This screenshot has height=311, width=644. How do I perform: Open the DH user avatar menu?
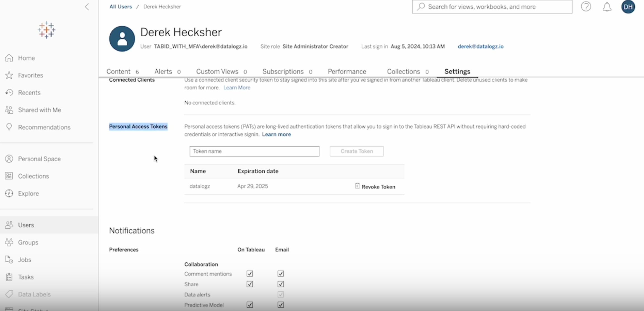pos(628,7)
